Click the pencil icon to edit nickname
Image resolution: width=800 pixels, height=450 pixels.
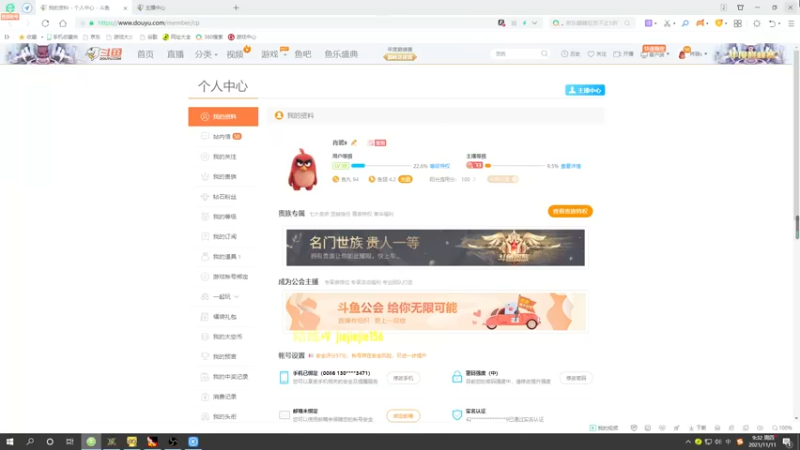(x=354, y=143)
